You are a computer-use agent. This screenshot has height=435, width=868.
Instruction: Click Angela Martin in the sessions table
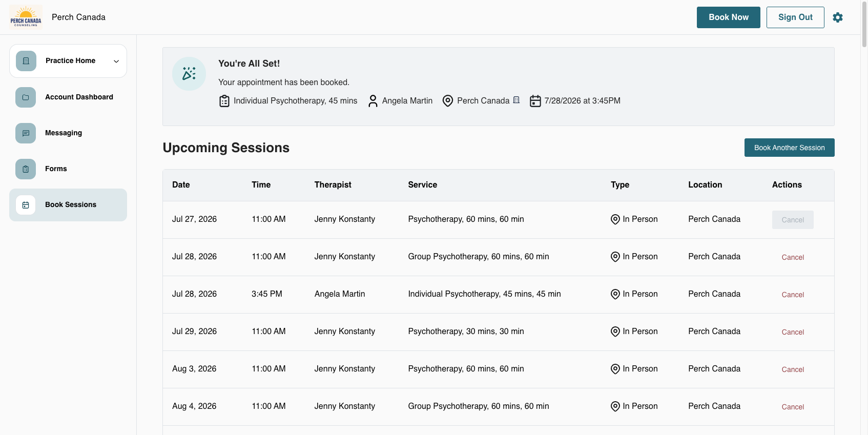(x=340, y=294)
